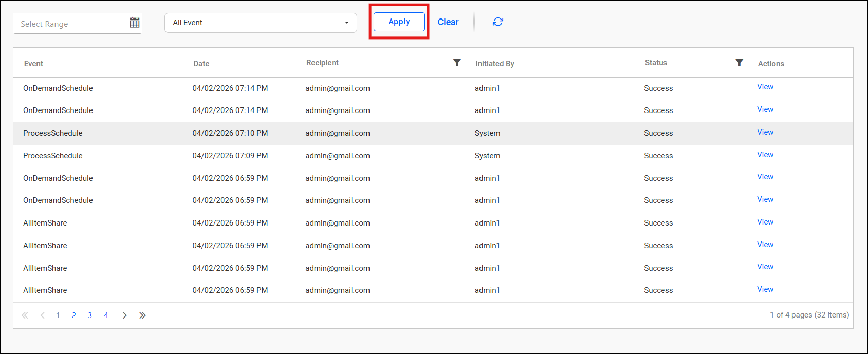
Task: Go to the last page
Action: pyautogui.click(x=143, y=315)
